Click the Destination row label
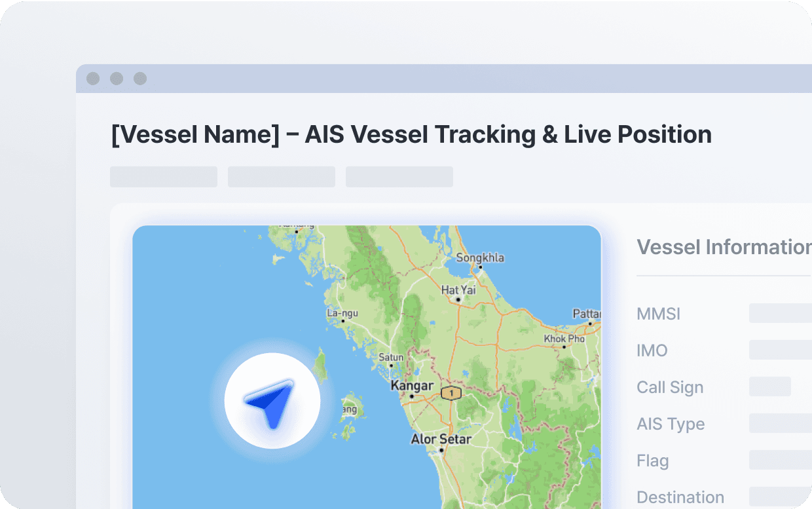 click(680, 497)
